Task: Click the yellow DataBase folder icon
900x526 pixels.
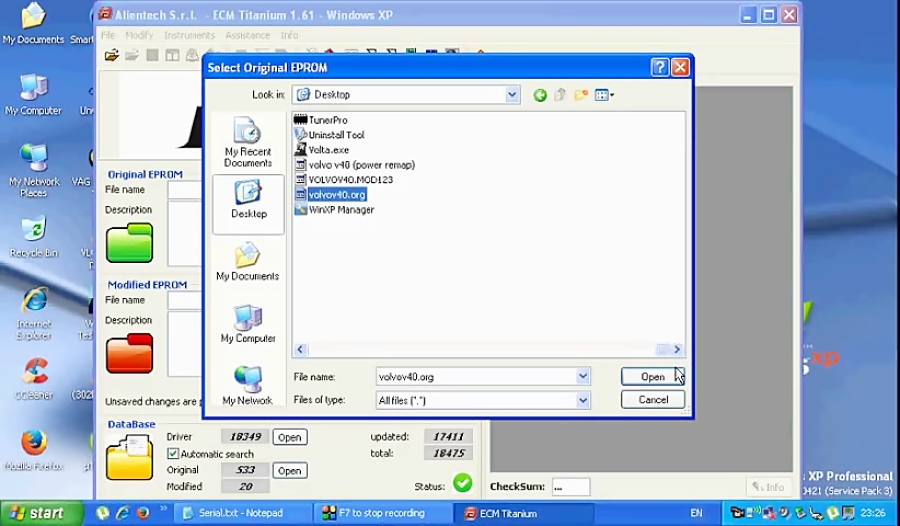Action: [x=129, y=457]
